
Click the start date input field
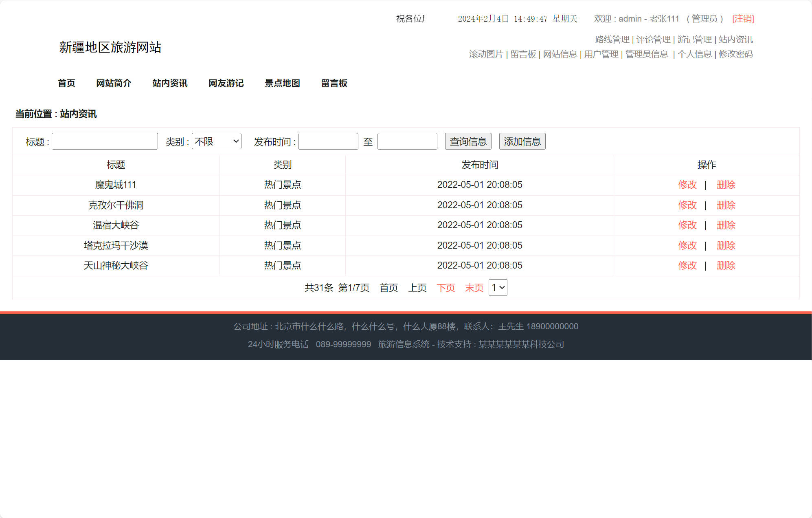[x=328, y=141]
